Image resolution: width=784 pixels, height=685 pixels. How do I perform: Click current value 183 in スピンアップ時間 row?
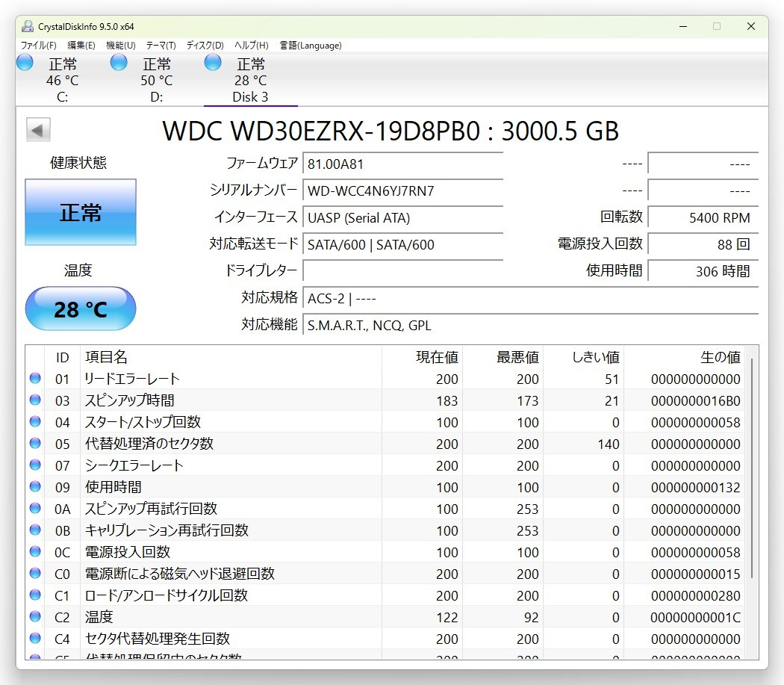pos(447,401)
